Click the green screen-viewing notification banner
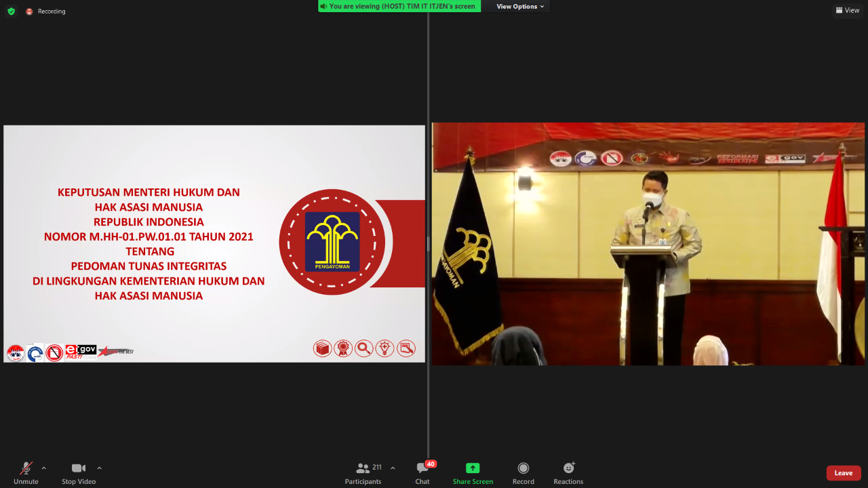Viewport: 868px width, 488px height. coord(399,6)
